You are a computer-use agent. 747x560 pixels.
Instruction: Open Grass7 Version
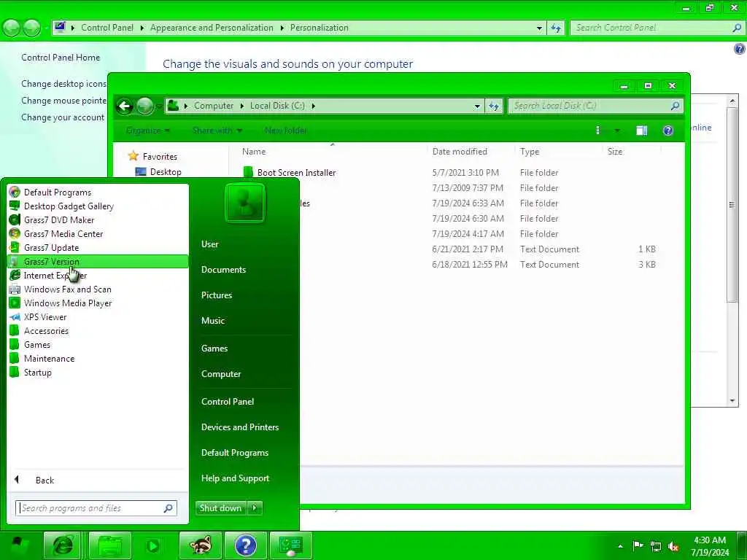pos(98,262)
